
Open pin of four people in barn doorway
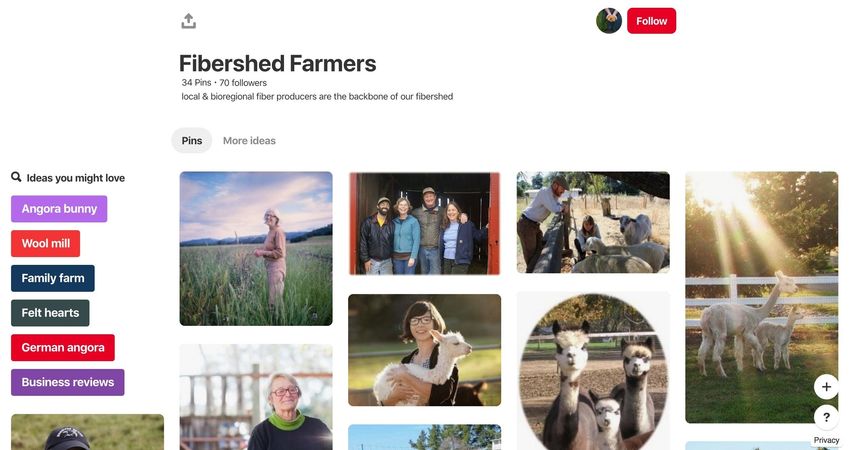424,223
